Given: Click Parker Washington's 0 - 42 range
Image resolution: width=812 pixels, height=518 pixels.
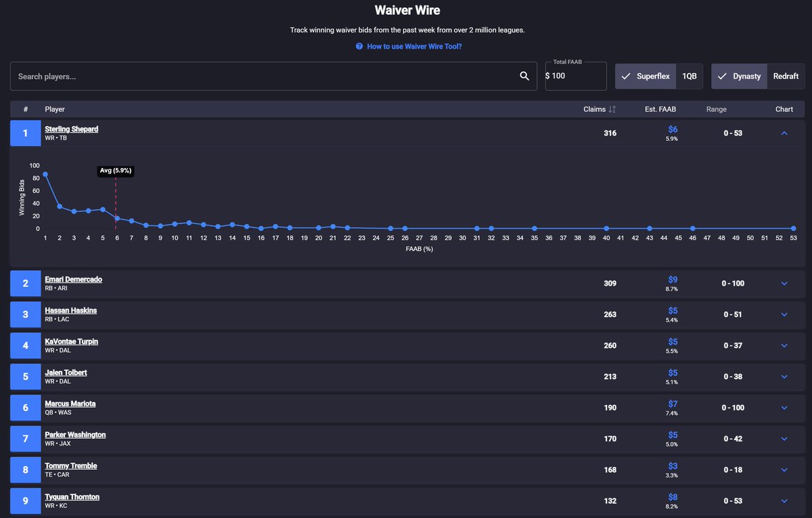Looking at the screenshot, I should (733, 439).
